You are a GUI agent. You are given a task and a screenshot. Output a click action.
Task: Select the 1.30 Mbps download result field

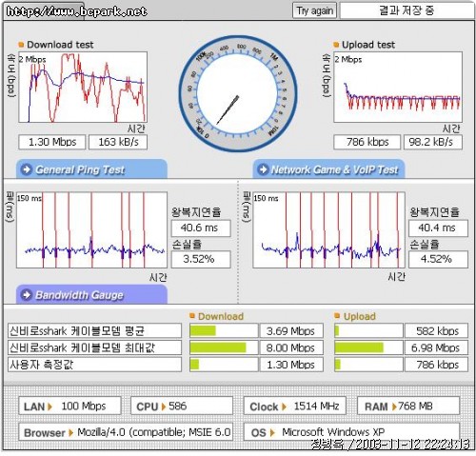point(52,142)
